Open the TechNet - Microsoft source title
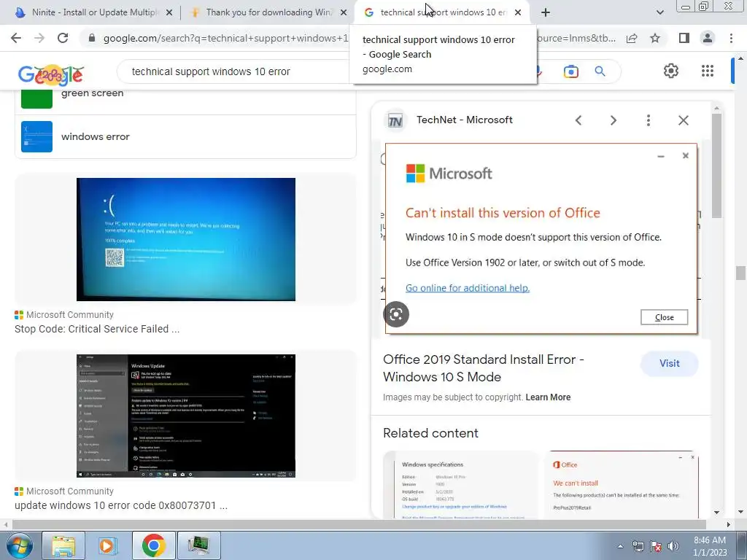This screenshot has width=747, height=560. 465,120
